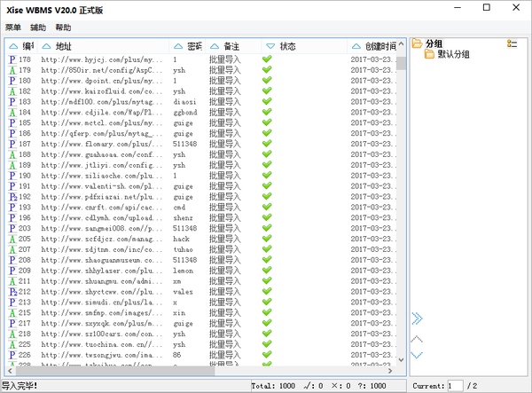The height and width of the screenshot is (393, 532).
Task: Click the P2 icon of row 192
Action: point(13,197)
